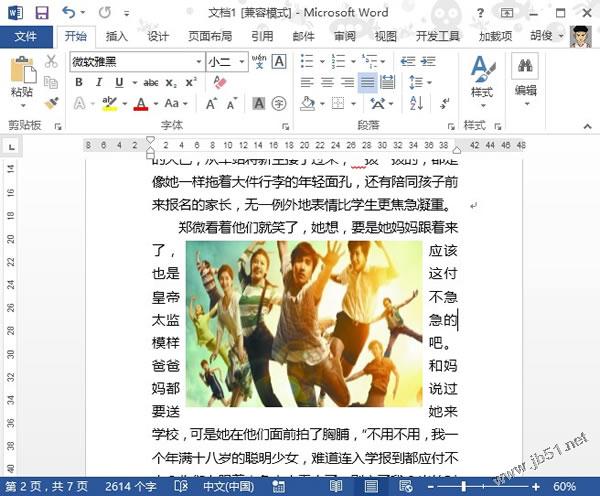
Task: Insert enclosed character (circled 字)
Action: click(x=279, y=103)
